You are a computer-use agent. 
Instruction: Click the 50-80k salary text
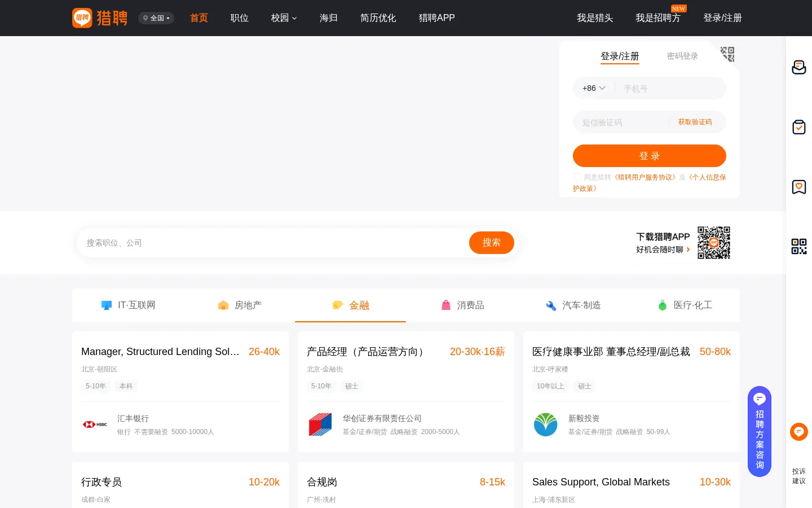coord(715,352)
